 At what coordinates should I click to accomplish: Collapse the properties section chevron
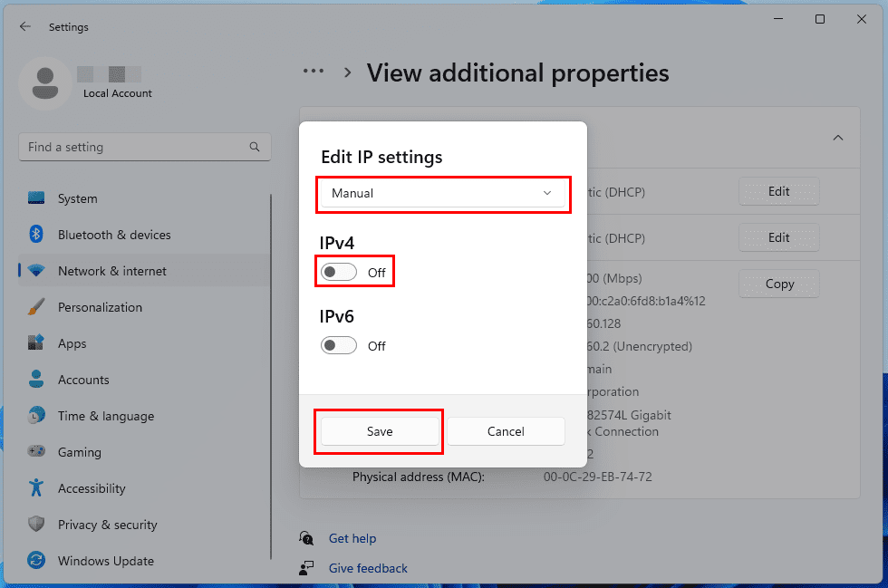click(838, 138)
